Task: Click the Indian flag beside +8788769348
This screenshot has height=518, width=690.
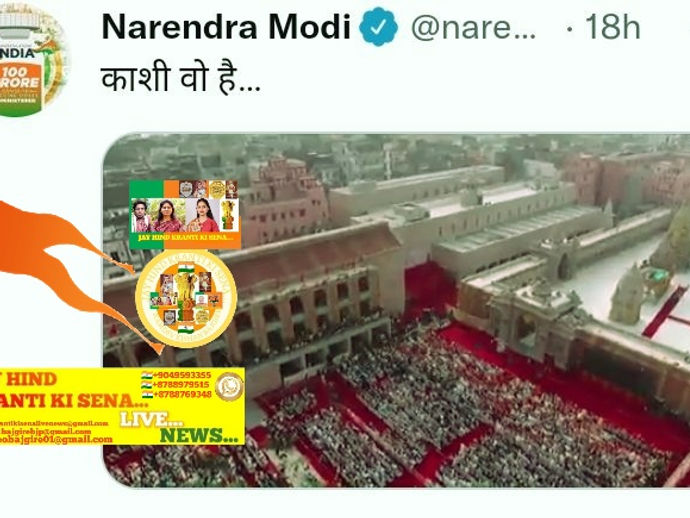Action: click(147, 394)
